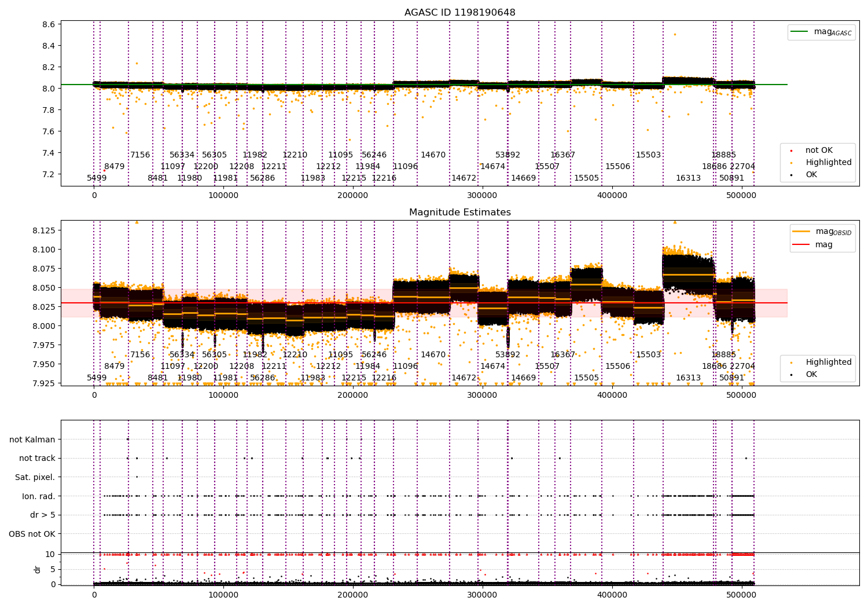Click the 'Ion. rad.' axis label
This screenshot has height=608, width=868.
39,496
